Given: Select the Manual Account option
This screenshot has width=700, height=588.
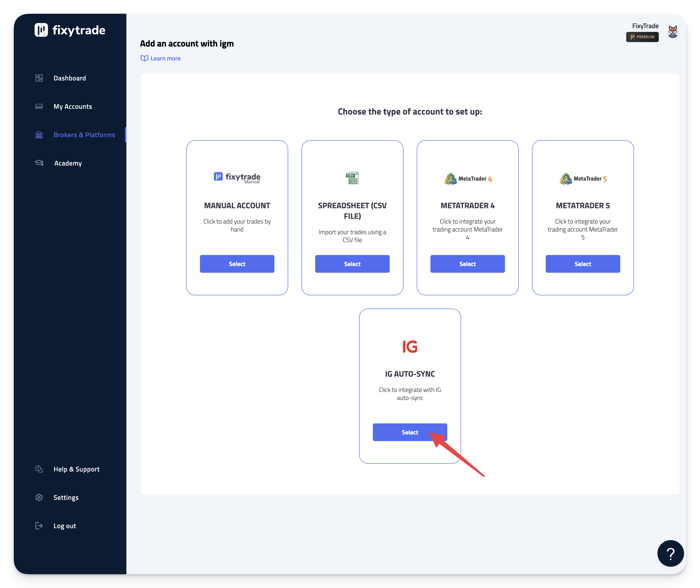Looking at the screenshot, I should (237, 264).
